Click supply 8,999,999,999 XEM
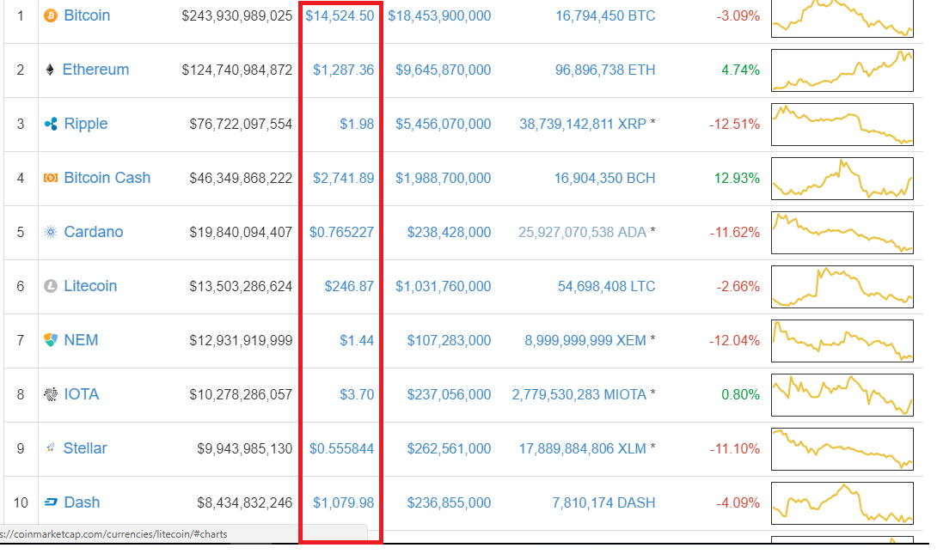Viewport: 937px width, 560px height. pos(585,340)
